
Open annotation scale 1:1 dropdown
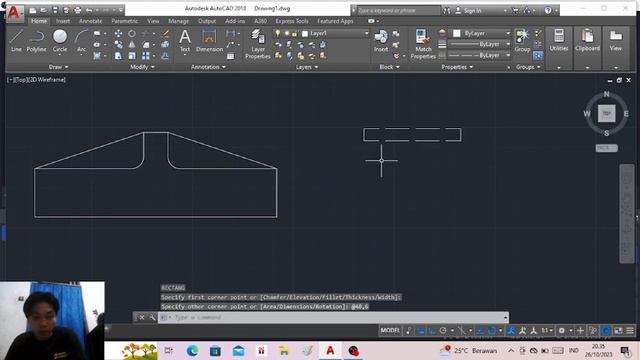(x=547, y=331)
